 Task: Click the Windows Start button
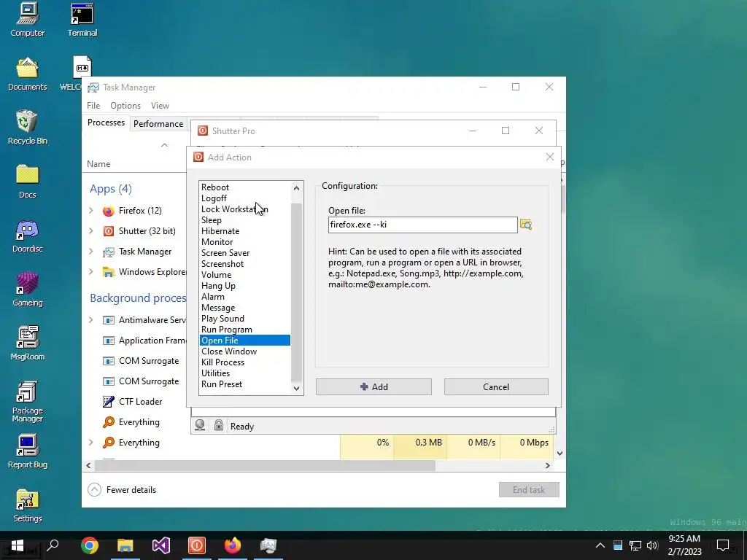(x=18, y=545)
